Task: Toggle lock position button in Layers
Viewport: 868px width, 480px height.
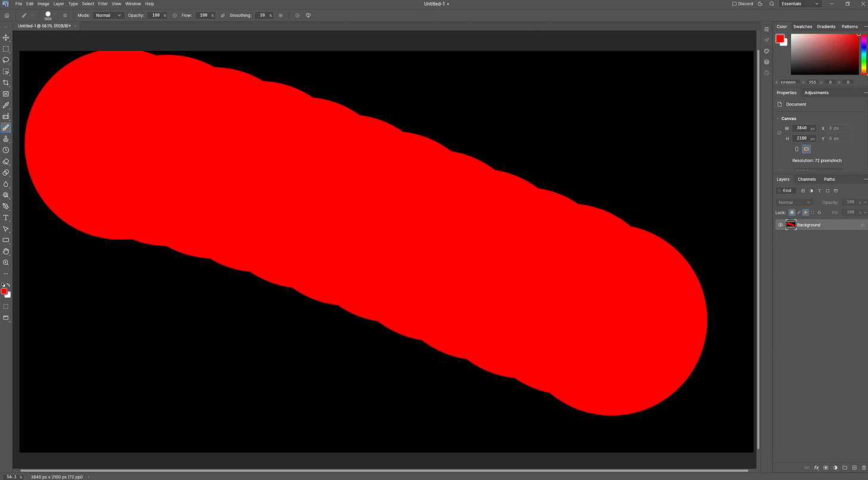Action: [805, 212]
